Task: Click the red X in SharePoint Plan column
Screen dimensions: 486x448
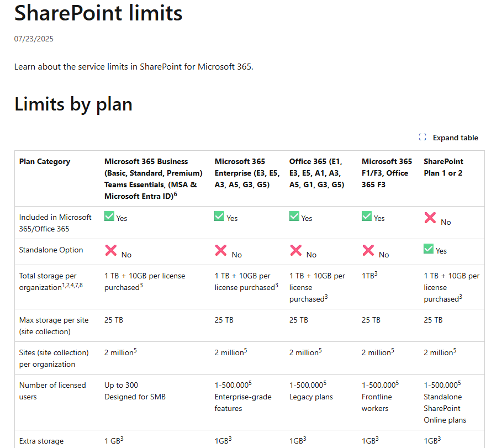Action: point(430,218)
